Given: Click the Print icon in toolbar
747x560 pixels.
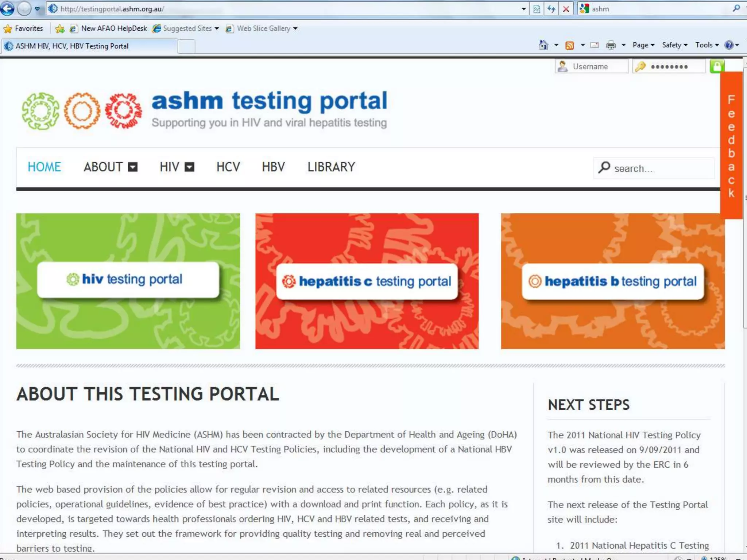Looking at the screenshot, I should pyautogui.click(x=611, y=45).
